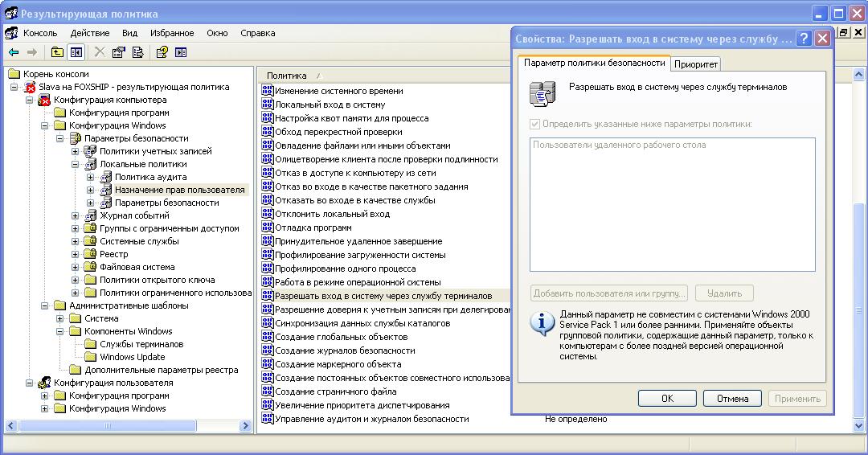This screenshot has height=455, width=868.
Task: Toggle the console tree show/hide icon
Action: (x=76, y=52)
